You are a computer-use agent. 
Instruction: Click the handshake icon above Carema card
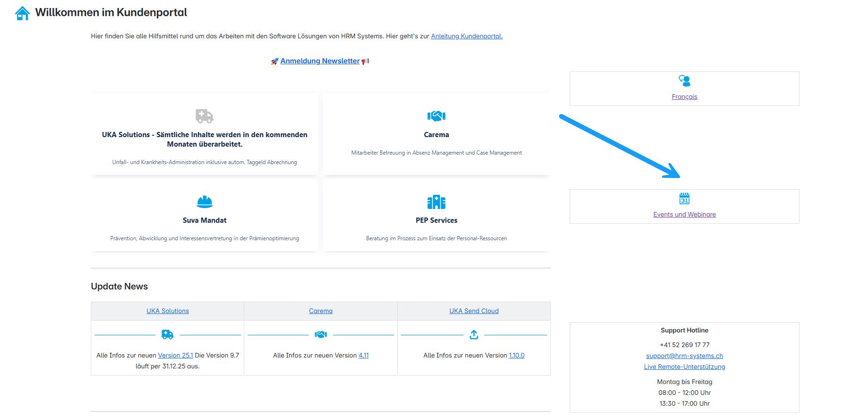tap(437, 116)
